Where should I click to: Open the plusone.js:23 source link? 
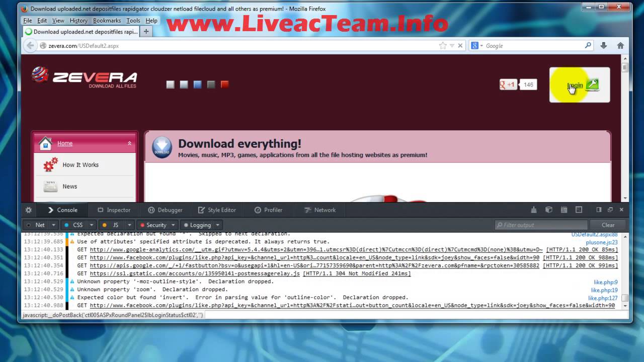click(602, 242)
